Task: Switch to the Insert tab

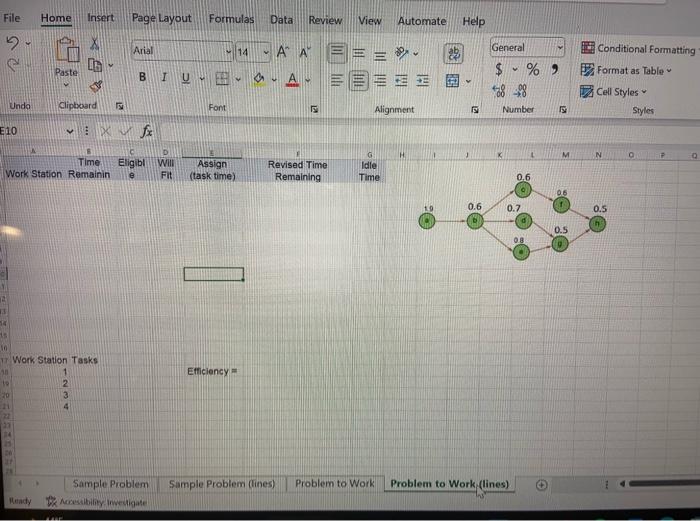Action: (x=101, y=18)
